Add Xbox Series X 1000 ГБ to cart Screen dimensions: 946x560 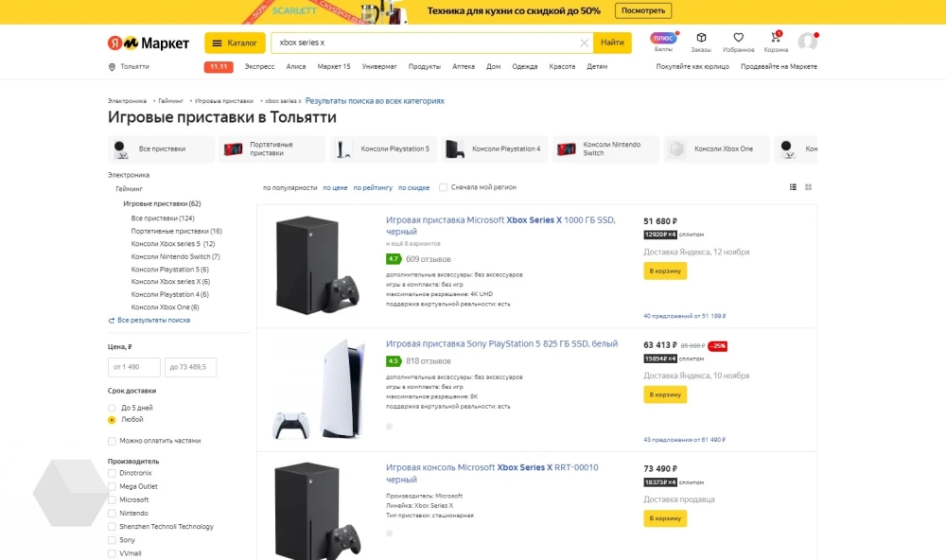(x=665, y=271)
